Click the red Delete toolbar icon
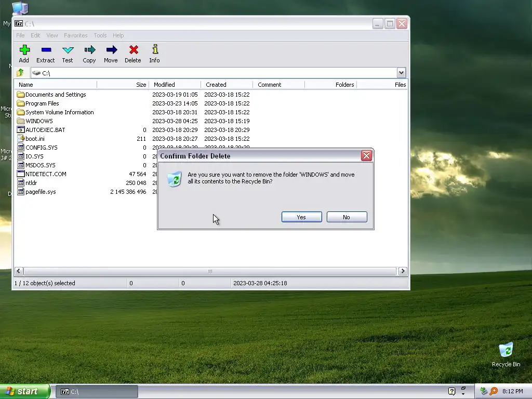532x399 pixels. (x=134, y=50)
